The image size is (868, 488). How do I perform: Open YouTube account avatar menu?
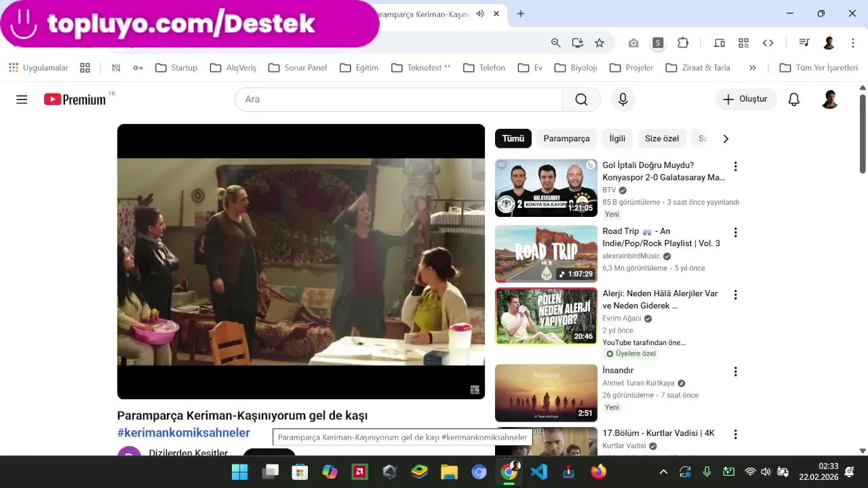tap(829, 100)
